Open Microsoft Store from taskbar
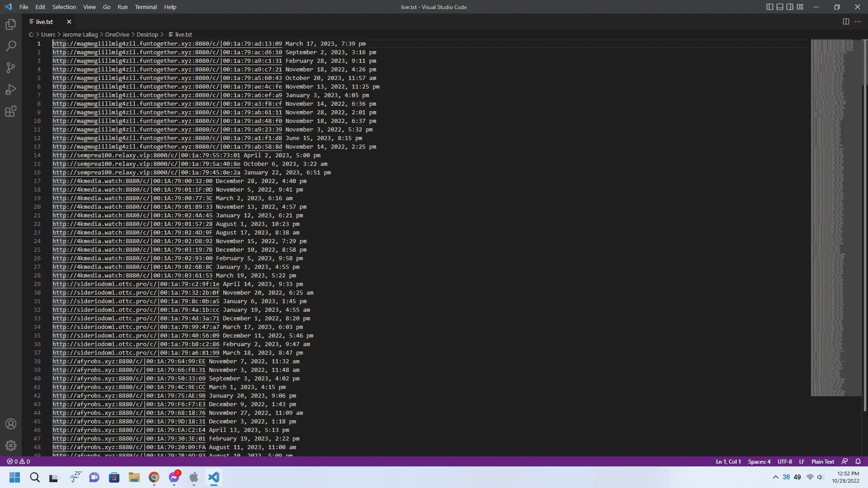The width and height of the screenshot is (868, 488). pyautogui.click(x=114, y=478)
